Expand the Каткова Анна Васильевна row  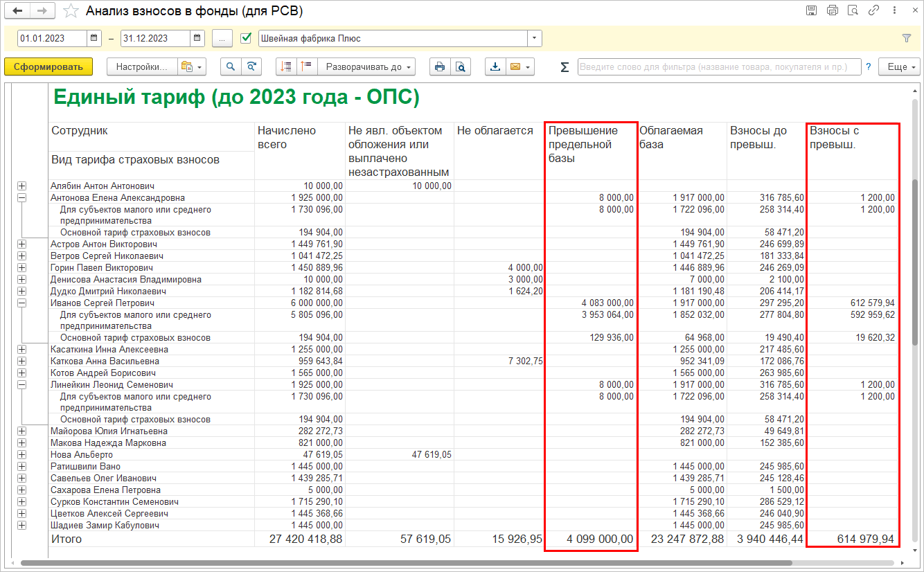tap(21, 361)
